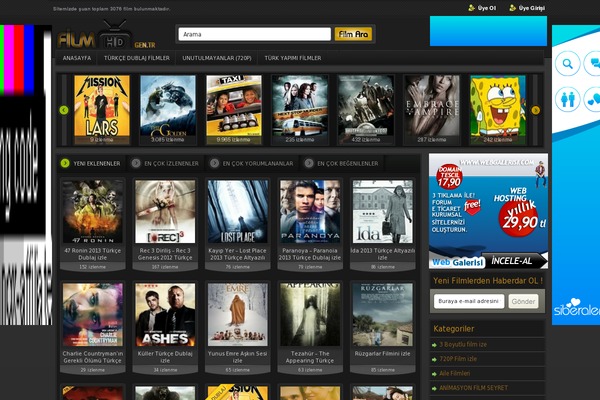Click the e-mail address input field

(469, 301)
